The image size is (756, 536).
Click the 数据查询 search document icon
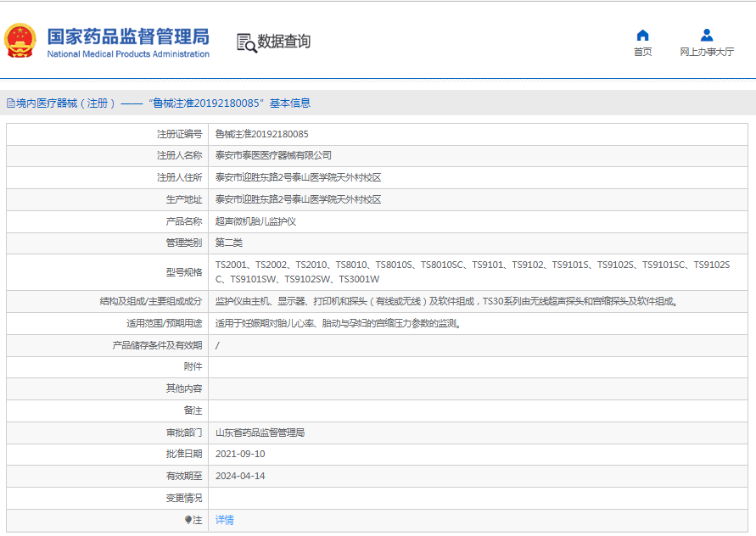[246, 43]
